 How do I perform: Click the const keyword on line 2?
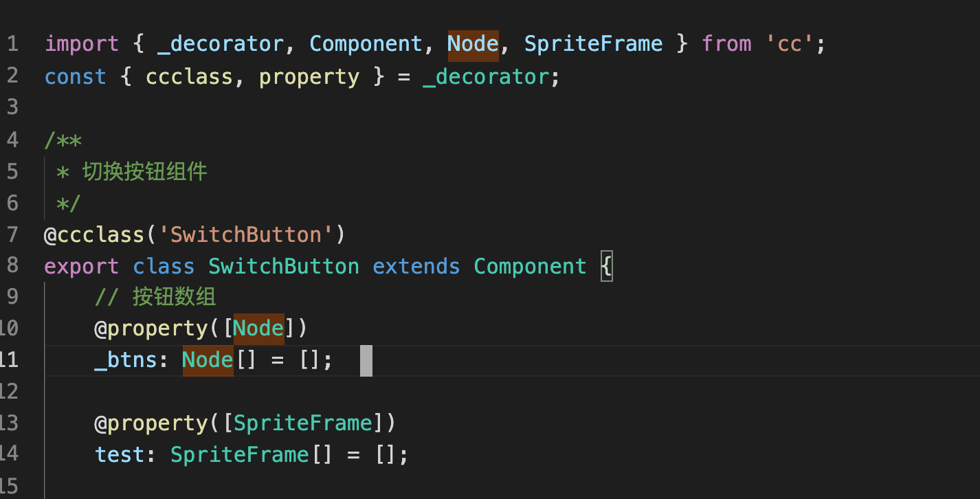tap(76, 76)
